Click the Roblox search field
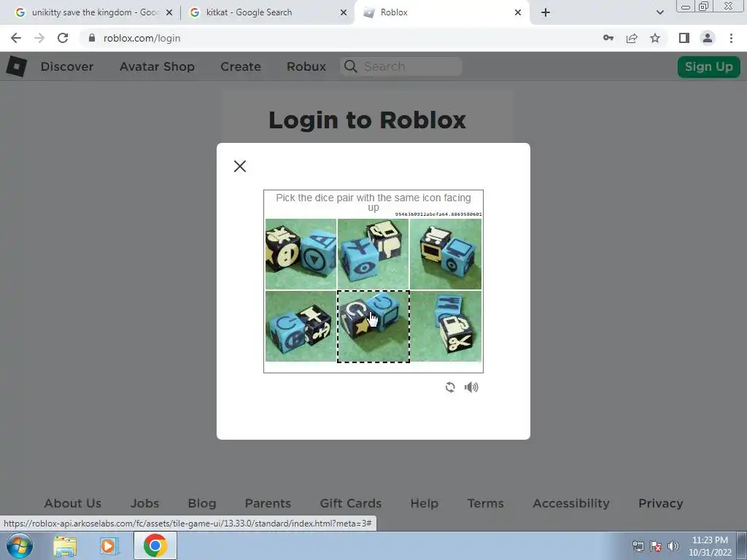Viewport: 747px width, 560px height. [401, 66]
